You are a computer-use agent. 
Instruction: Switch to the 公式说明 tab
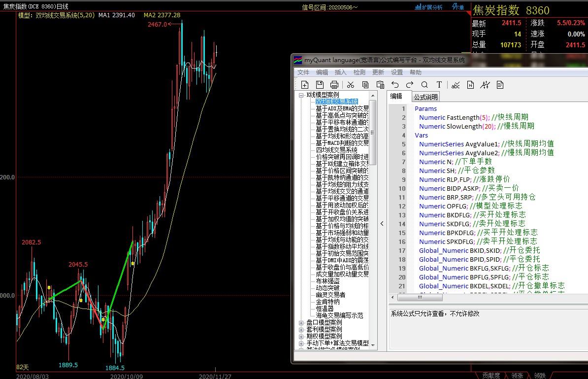tap(425, 97)
